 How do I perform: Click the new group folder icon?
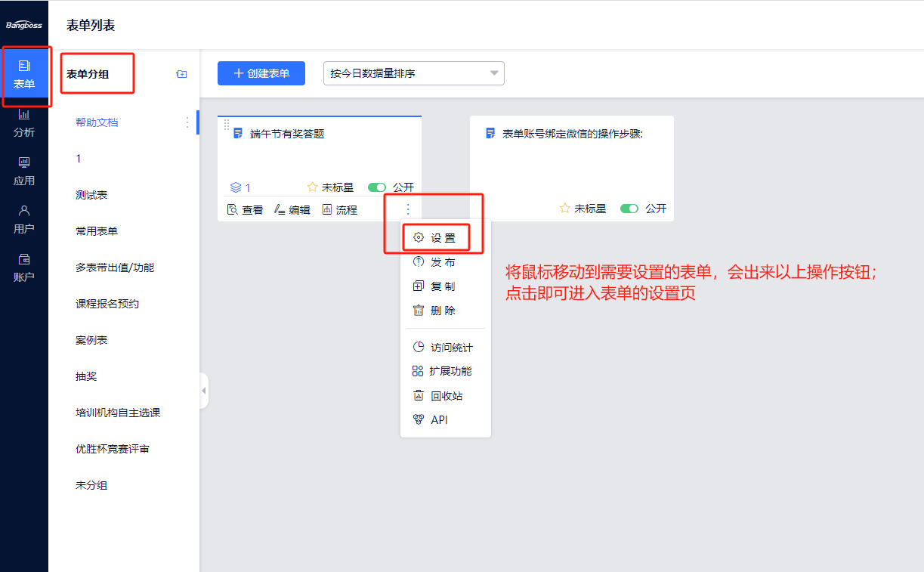pyautogui.click(x=181, y=74)
